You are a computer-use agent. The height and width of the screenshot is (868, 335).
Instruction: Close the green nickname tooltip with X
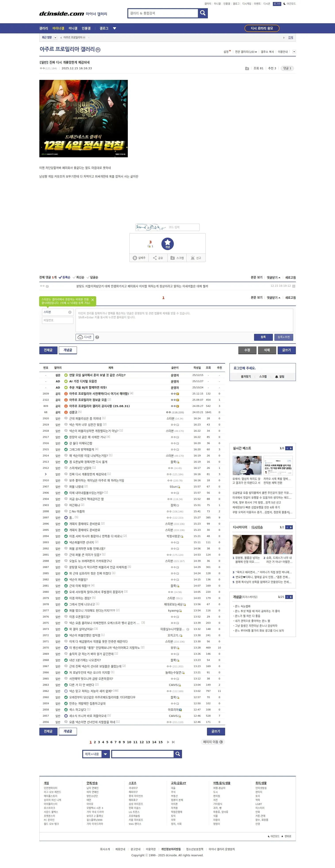coord(93,300)
